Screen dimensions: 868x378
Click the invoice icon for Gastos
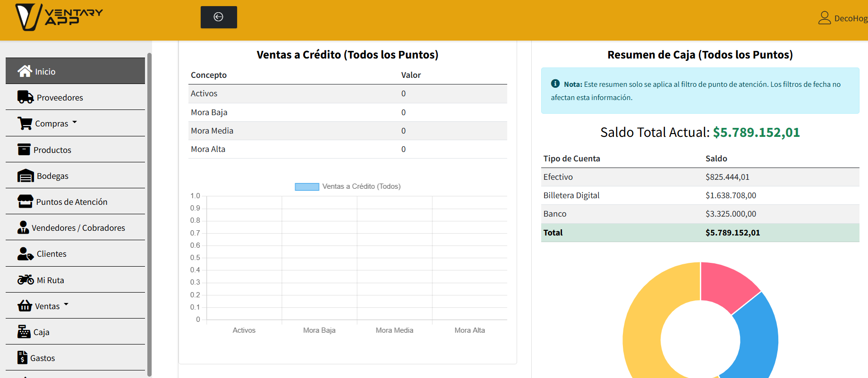pos(22,358)
